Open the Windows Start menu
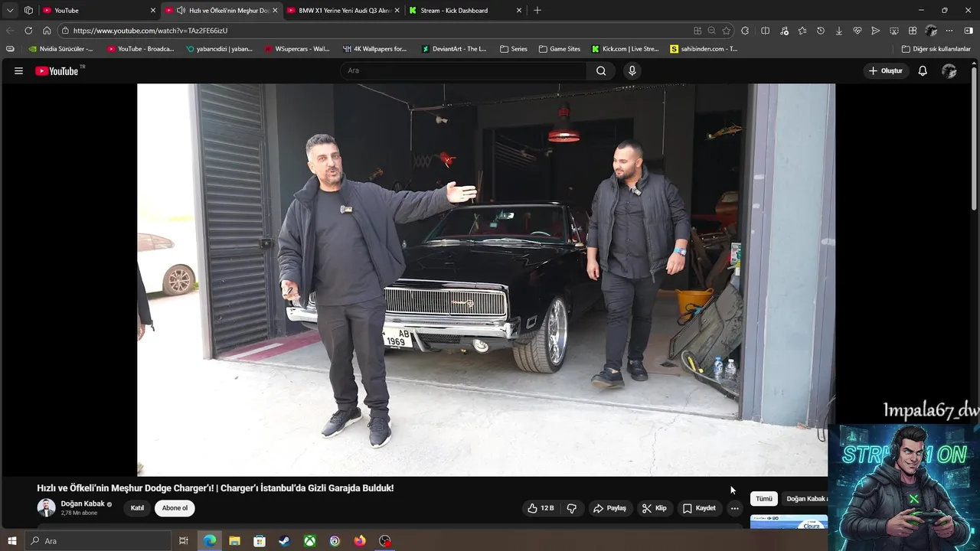 11,541
